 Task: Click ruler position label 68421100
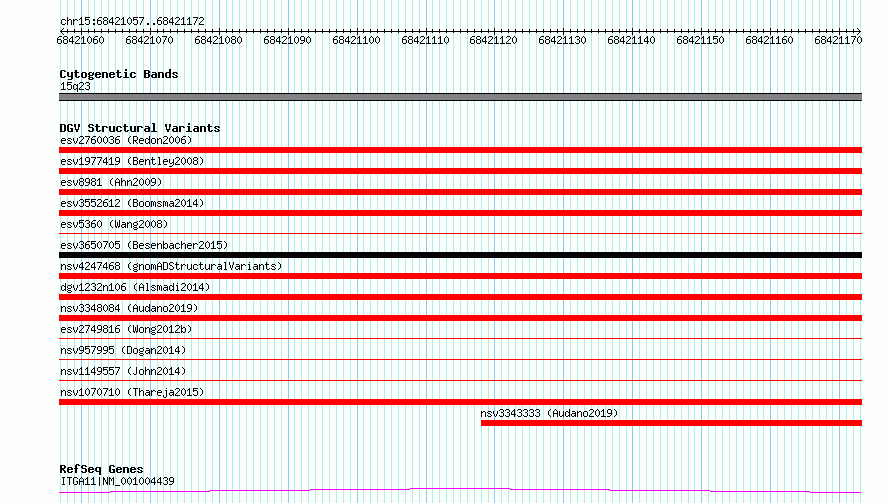(x=356, y=40)
